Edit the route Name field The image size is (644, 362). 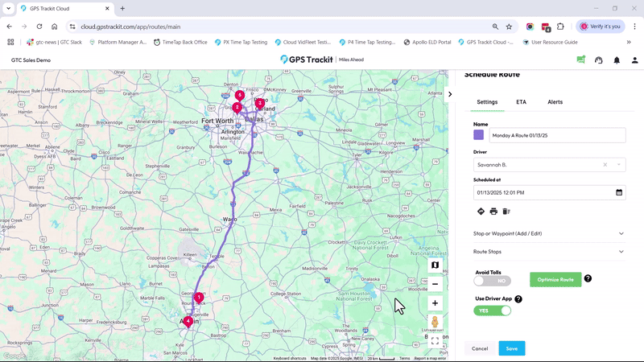coord(557,135)
